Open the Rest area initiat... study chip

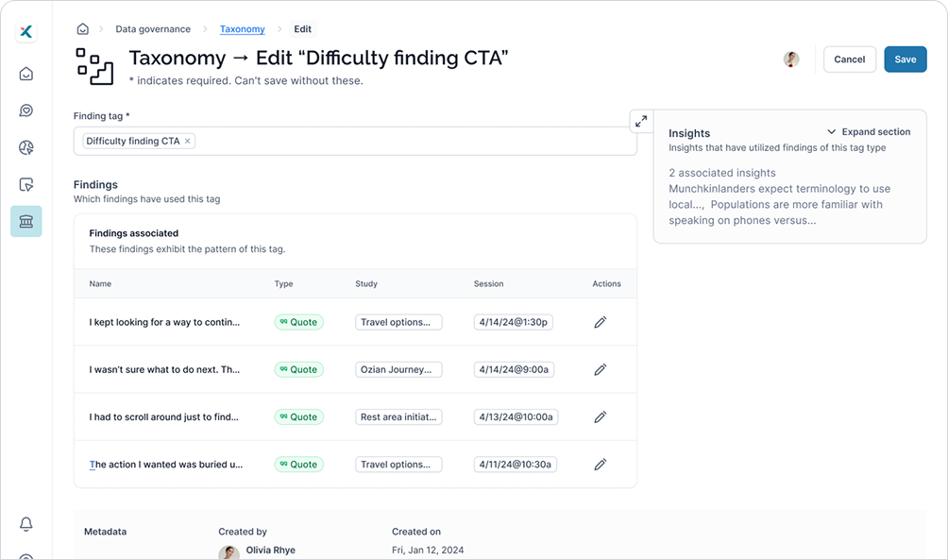[x=398, y=417]
